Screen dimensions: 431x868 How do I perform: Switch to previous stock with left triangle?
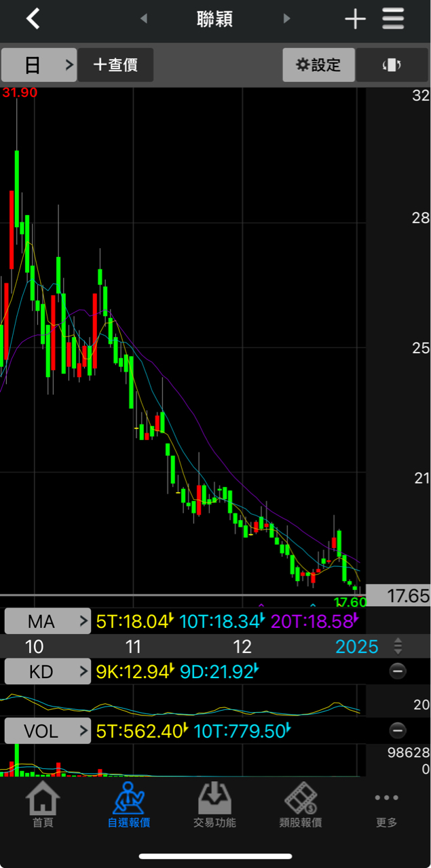click(x=143, y=19)
